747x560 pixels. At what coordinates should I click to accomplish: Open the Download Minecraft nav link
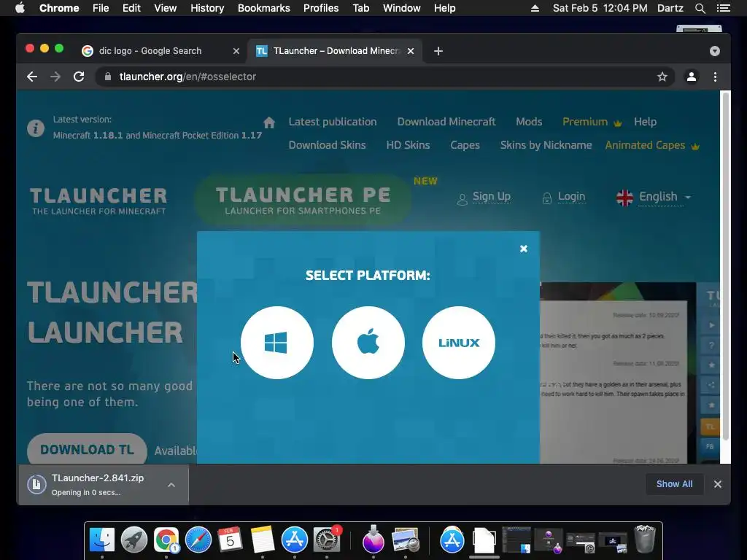pos(446,122)
